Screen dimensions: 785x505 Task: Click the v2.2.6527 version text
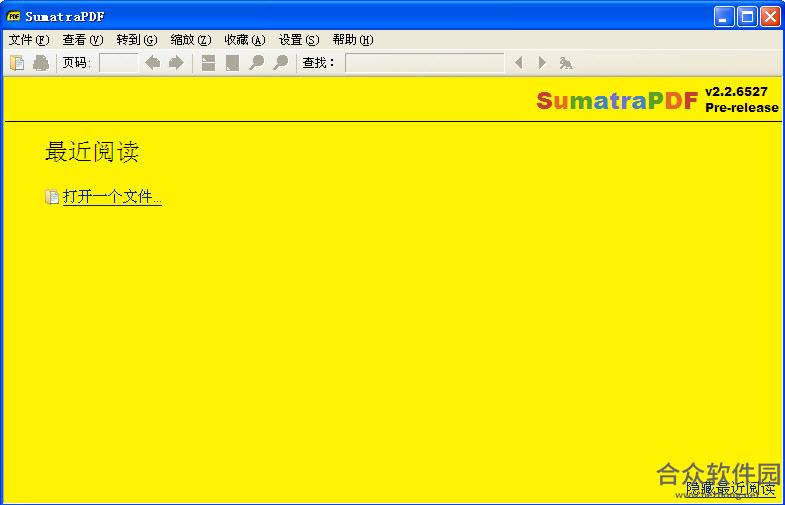[x=736, y=92]
